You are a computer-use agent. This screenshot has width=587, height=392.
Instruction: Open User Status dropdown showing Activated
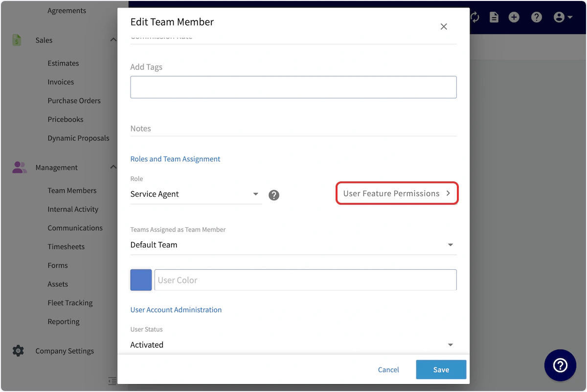click(x=293, y=345)
